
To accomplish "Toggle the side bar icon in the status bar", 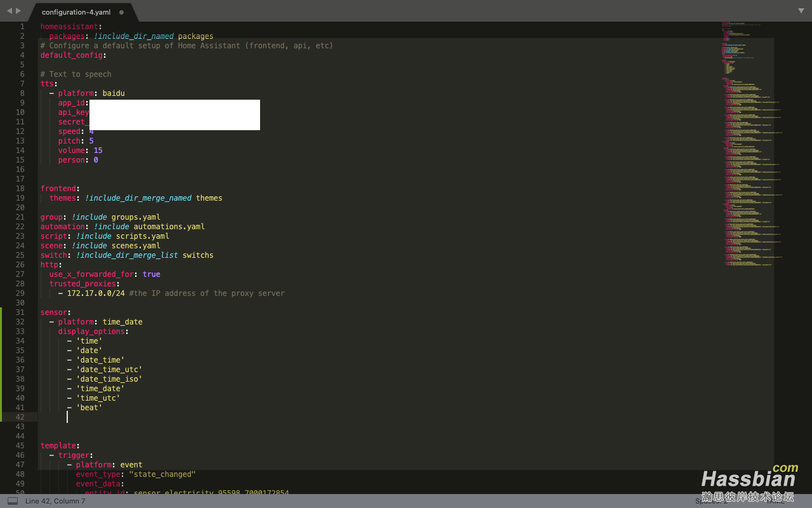I will click(x=13, y=501).
